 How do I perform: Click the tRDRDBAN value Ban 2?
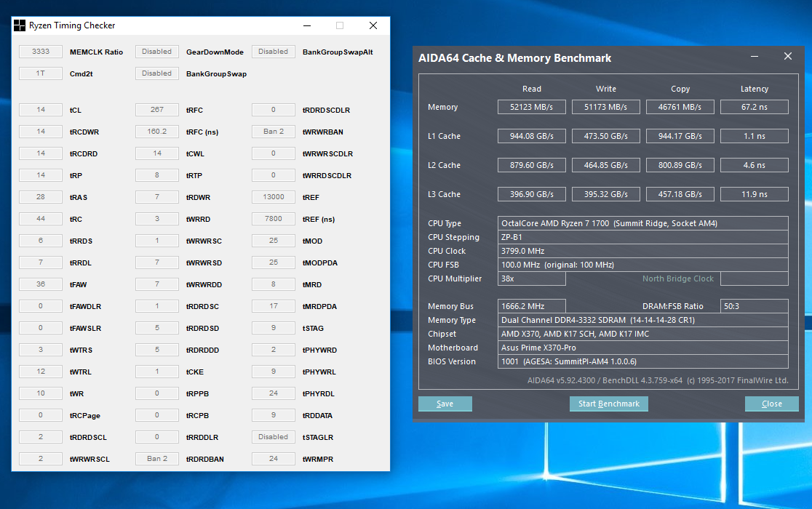coord(157,458)
